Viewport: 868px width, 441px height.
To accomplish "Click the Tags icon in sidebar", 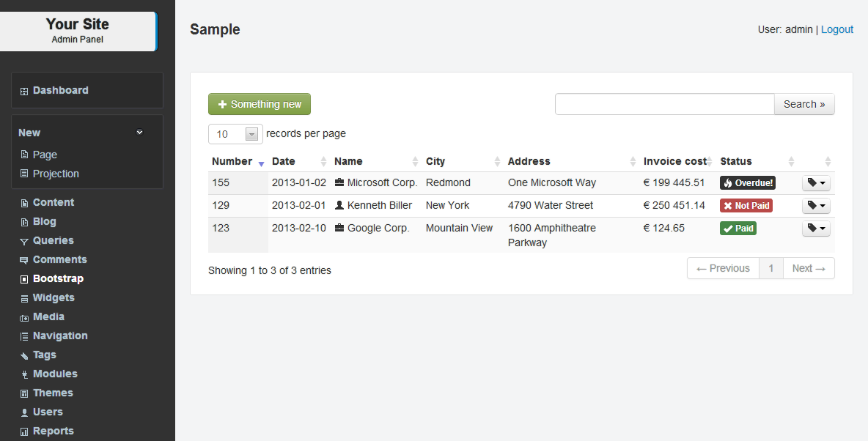I will pyautogui.click(x=24, y=355).
